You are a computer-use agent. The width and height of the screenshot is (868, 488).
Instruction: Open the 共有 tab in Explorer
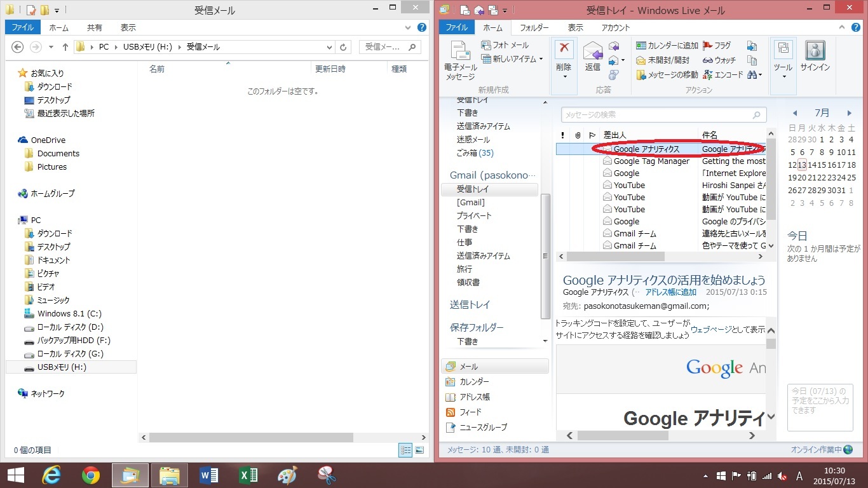95,27
